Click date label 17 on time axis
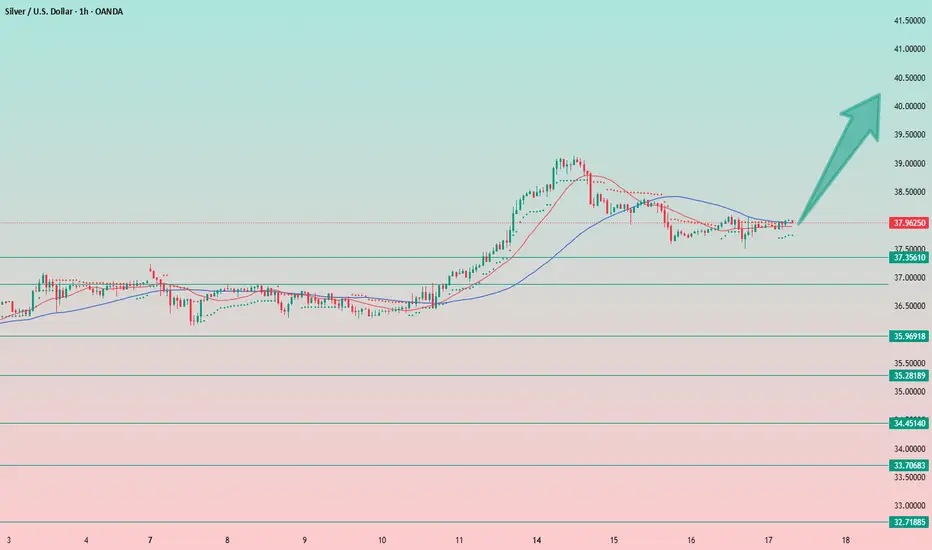 pyautogui.click(x=769, y=540)
